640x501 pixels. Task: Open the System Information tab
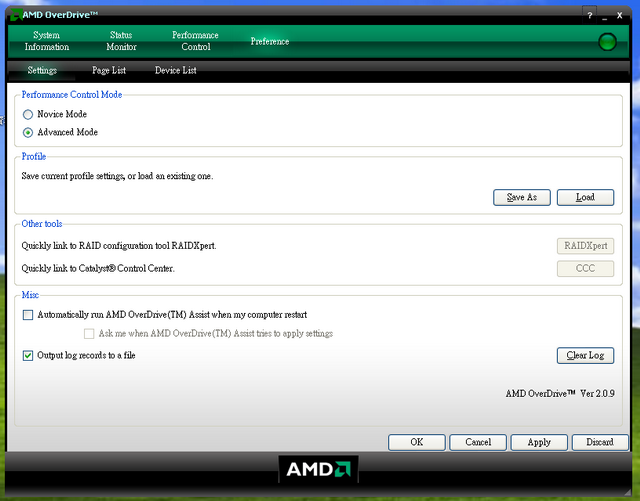(x=47, y=41)
